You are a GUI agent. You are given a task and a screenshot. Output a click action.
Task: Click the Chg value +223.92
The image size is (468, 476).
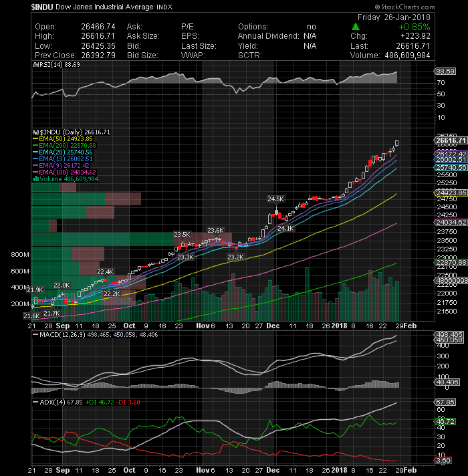[x=415, y=36]
